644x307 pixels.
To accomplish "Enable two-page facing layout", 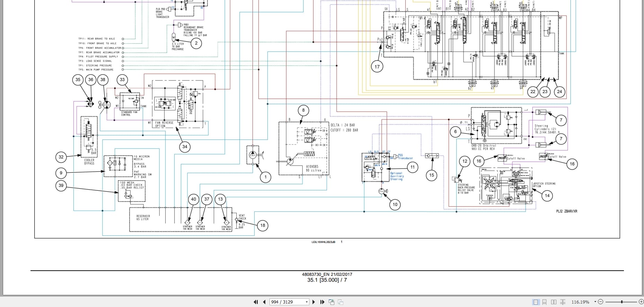I will pyautogui.click(x=554, y=302).
